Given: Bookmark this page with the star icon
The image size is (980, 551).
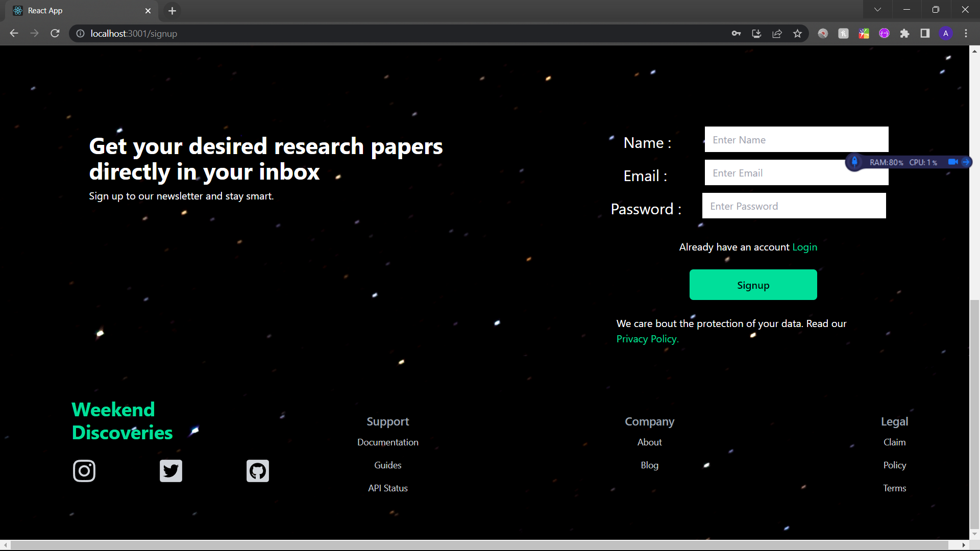Looking at the screenshot, I should pyautogui.click(x=797, y=33).
